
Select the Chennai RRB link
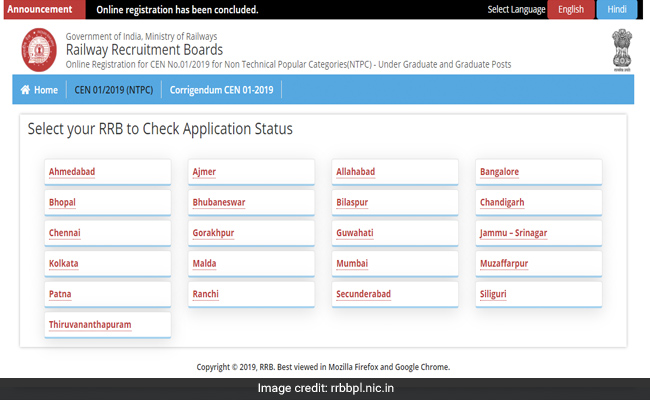click(64, 233)
